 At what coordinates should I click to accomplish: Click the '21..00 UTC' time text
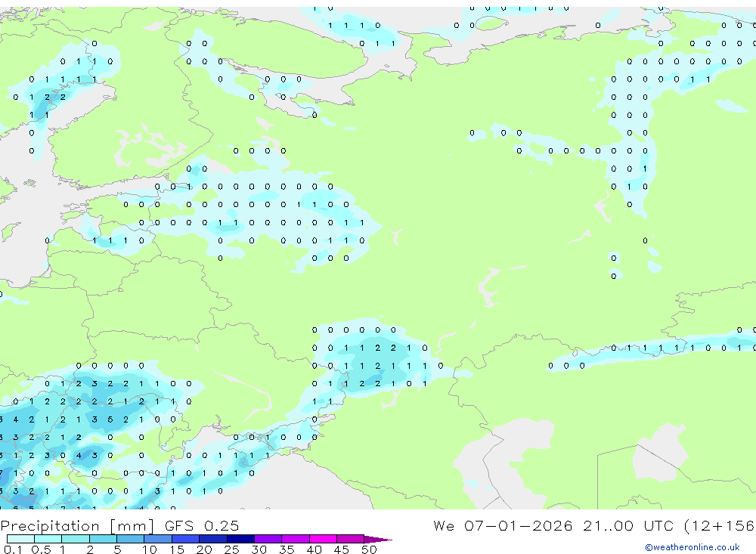(x=627, y=525)
